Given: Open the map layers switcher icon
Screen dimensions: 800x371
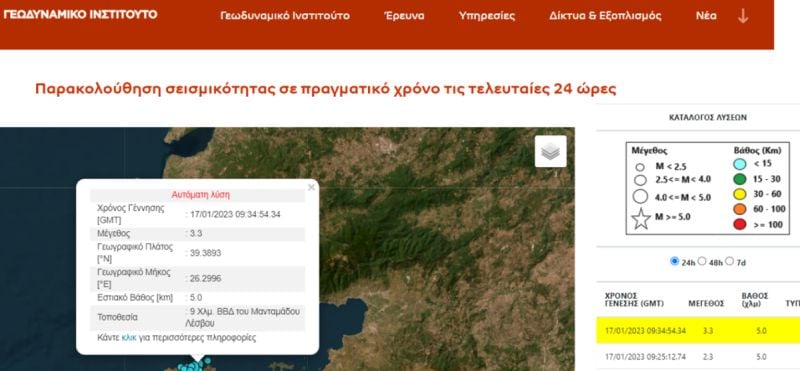Looking at the screenshot, I should click(551, 151).
